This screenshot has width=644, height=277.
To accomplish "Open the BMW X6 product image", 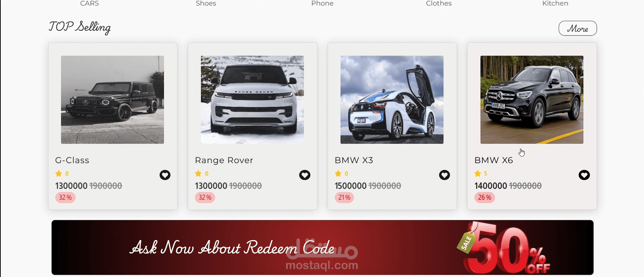I will (x=532, y=100).
